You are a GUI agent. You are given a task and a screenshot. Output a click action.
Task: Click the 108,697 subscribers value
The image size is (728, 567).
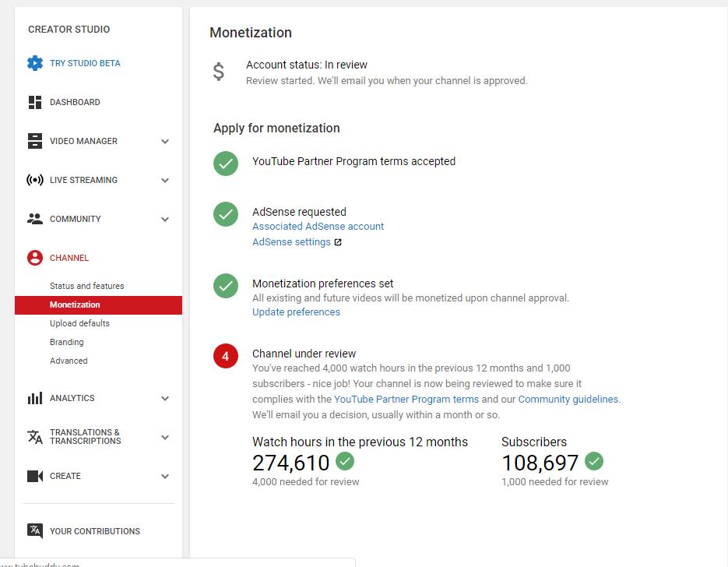point(540,463)
